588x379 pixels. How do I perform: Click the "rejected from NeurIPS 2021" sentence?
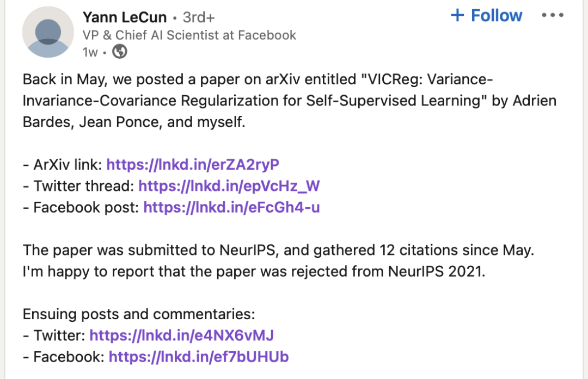click(x=254, y=271)
